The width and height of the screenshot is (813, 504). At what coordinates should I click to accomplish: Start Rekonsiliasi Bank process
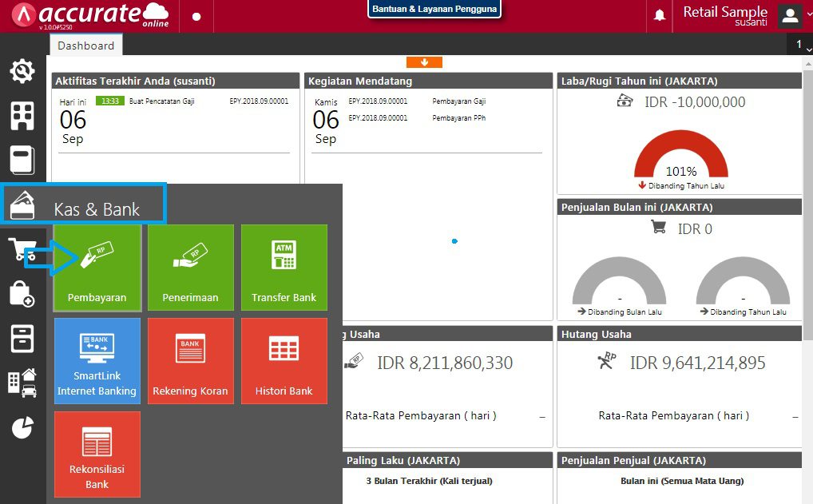(97, 454)
